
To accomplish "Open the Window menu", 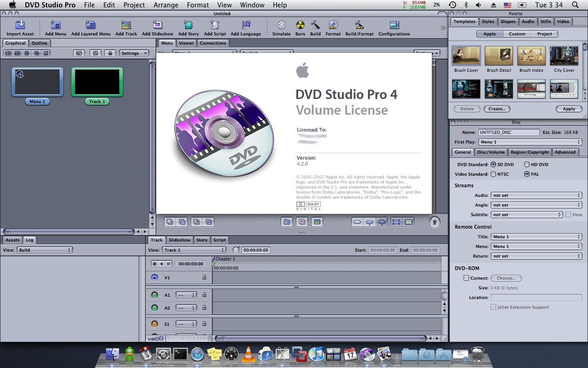I will [252, 5].
